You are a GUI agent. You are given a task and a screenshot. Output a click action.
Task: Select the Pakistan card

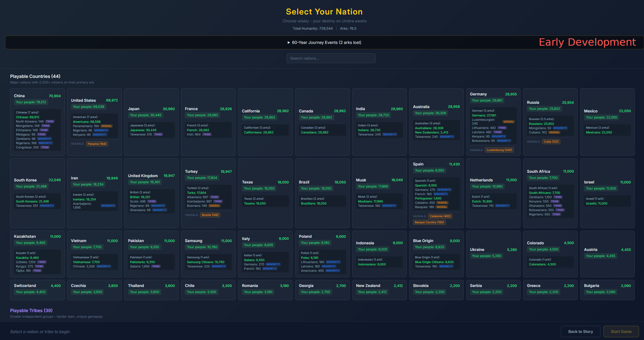151,254
